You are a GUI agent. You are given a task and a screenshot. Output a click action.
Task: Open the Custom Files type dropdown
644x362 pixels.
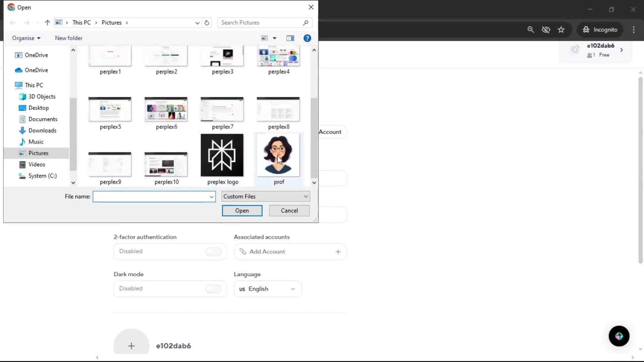click(265, 196)
